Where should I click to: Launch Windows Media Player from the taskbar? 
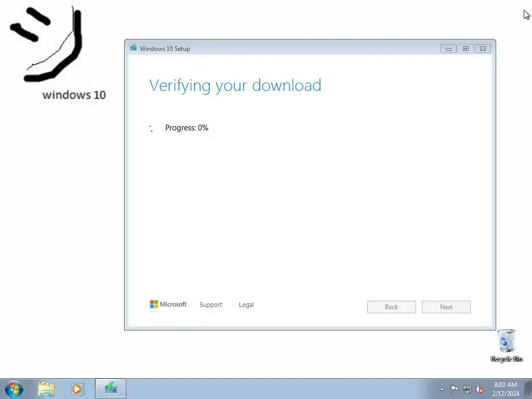pos(78,389)
